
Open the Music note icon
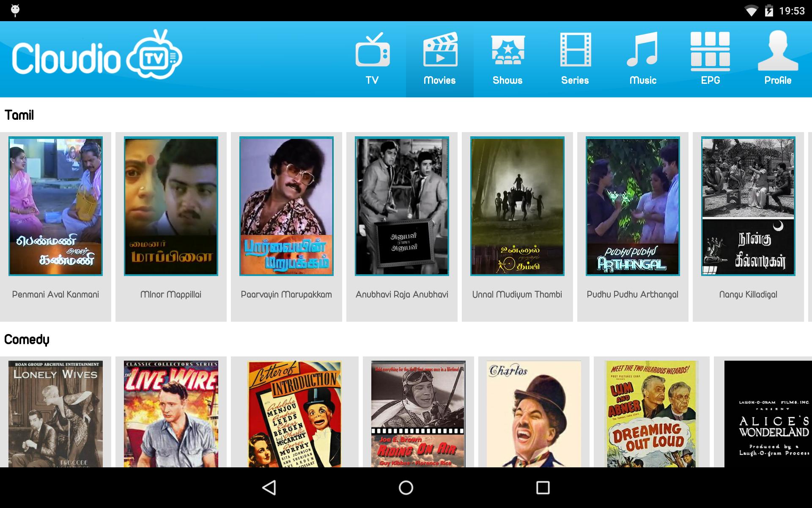click(x=642, y=50)
